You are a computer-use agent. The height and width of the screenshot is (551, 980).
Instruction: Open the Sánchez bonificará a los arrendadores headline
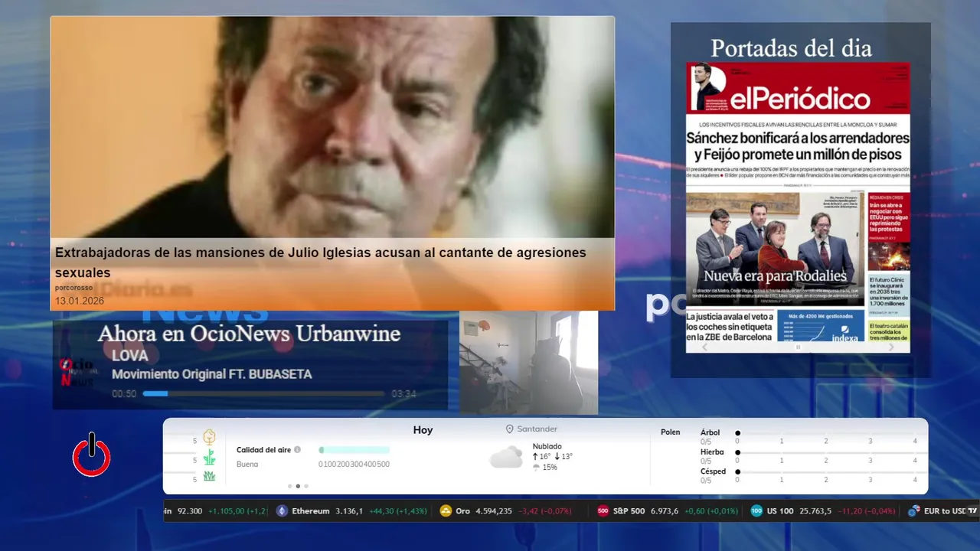pyautogui.click(x=798, y=148)
